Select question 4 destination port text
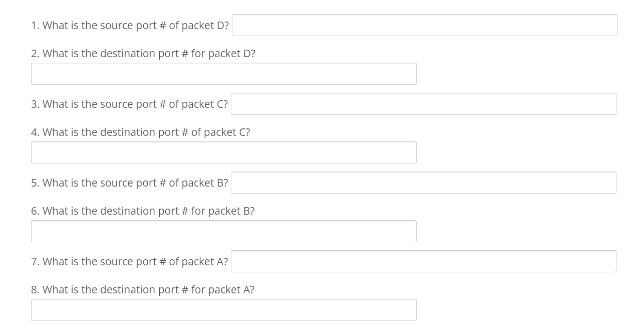This screenshot has height=333, width=644. pos(141,132)
